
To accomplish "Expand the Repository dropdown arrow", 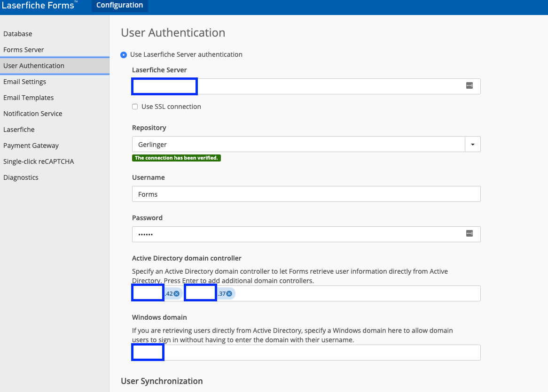I will click(472, 145).
